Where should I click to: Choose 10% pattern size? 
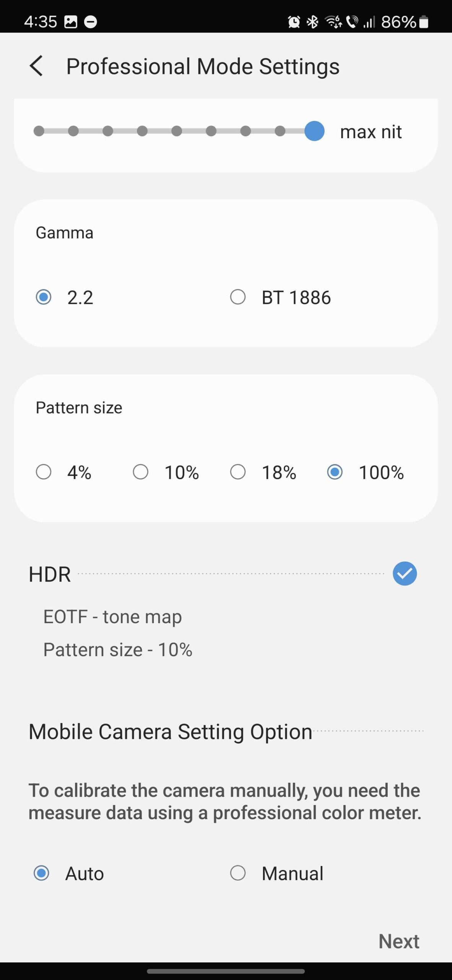(141, 472)
